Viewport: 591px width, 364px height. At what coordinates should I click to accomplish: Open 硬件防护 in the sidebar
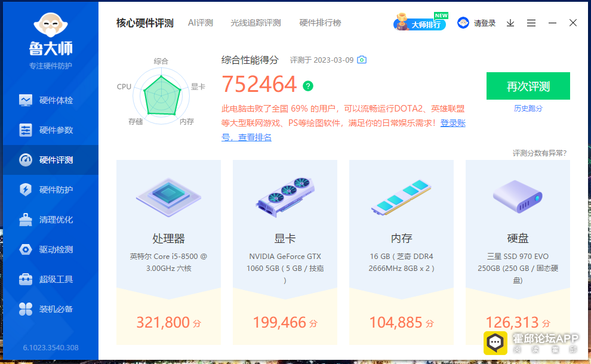pyautogui.click(x=51, y=190)
